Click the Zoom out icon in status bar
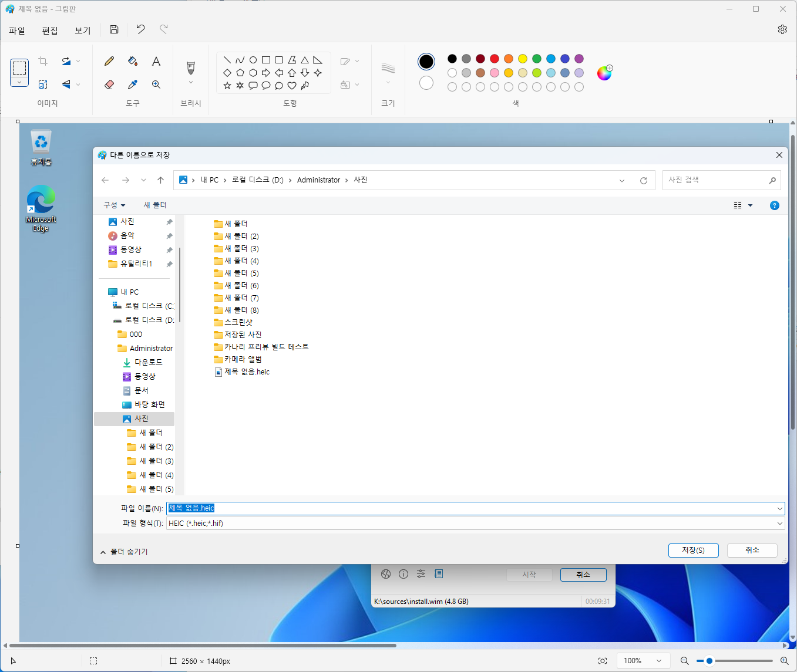 click(x=685, y=661)
